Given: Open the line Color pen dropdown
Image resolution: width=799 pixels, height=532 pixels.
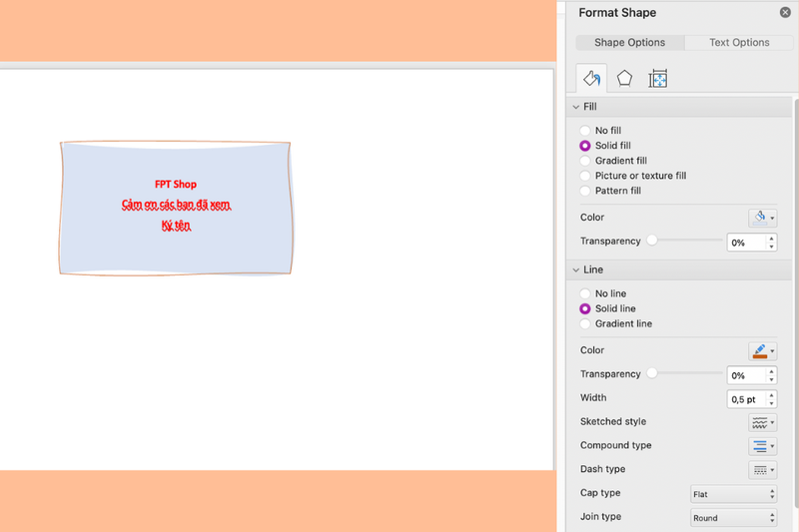Looking at the screenshot, I should pos(762,350).
